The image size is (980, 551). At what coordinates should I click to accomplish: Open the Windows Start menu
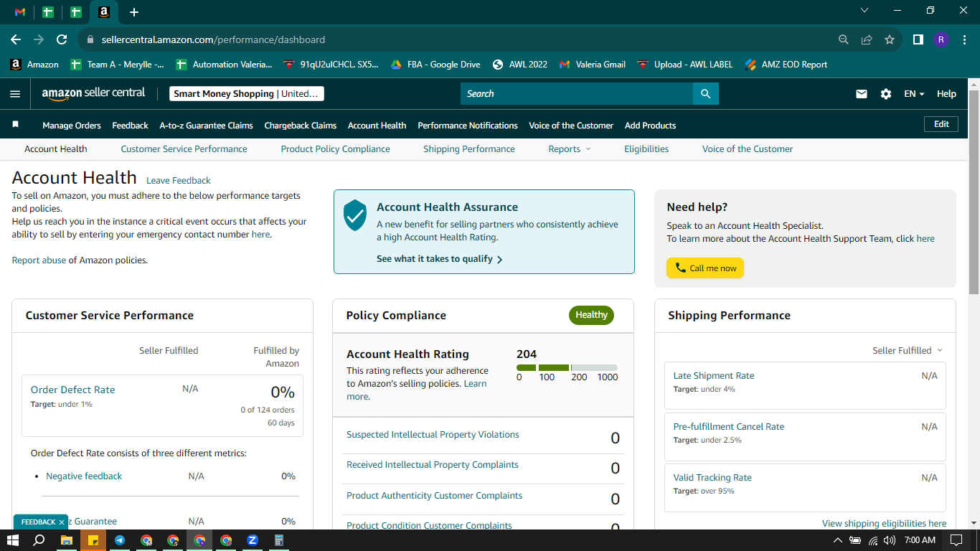[13, 540]
